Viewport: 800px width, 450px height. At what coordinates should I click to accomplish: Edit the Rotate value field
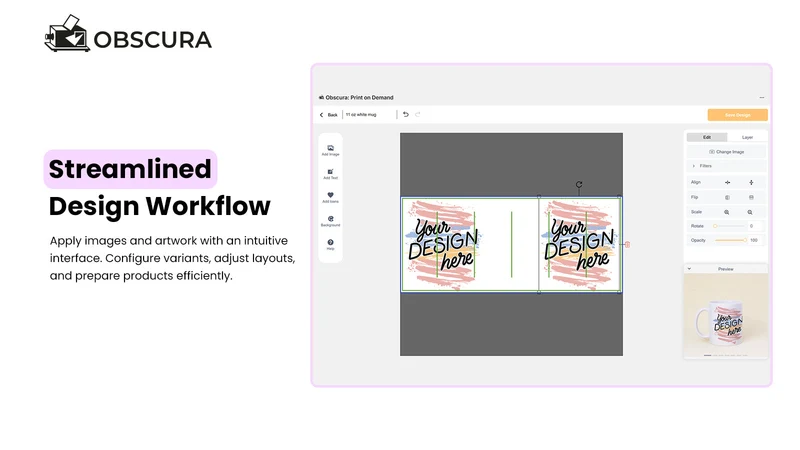[754, 226]
